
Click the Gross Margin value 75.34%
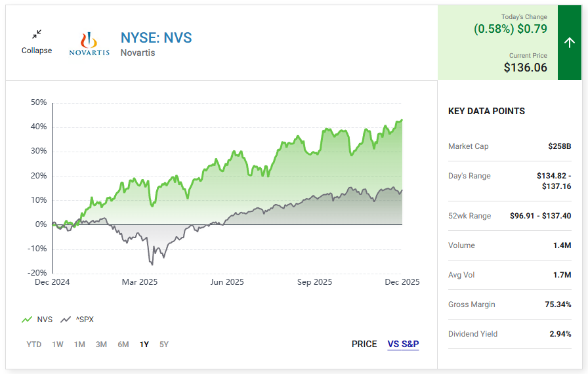[x=558, y=304]
